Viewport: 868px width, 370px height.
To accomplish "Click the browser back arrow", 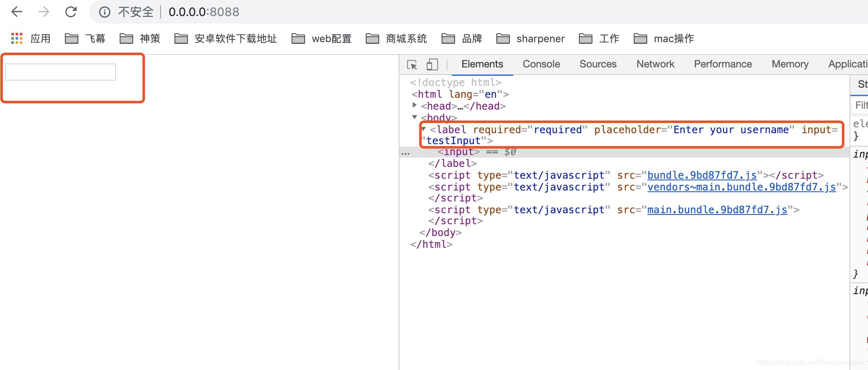I will click(x=17, y=12).
